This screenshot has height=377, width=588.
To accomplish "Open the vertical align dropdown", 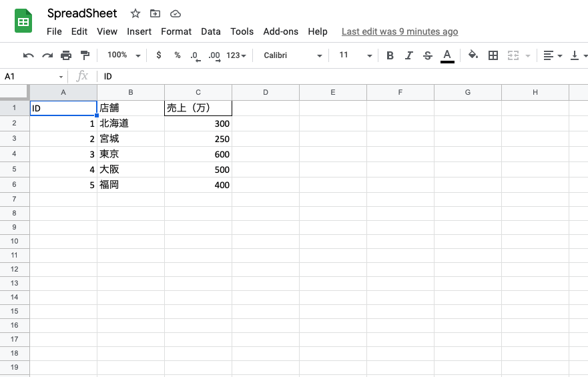I will [579, 55].
